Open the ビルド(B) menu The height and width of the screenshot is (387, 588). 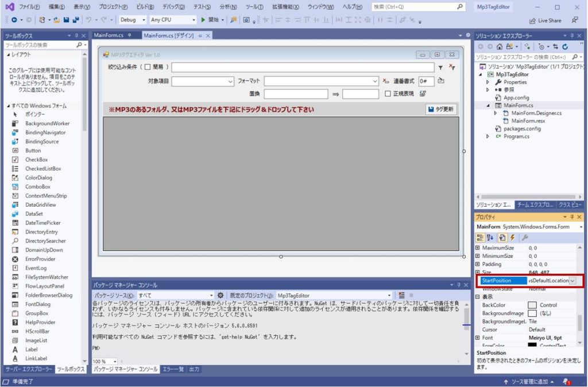(x=145, y=7)
